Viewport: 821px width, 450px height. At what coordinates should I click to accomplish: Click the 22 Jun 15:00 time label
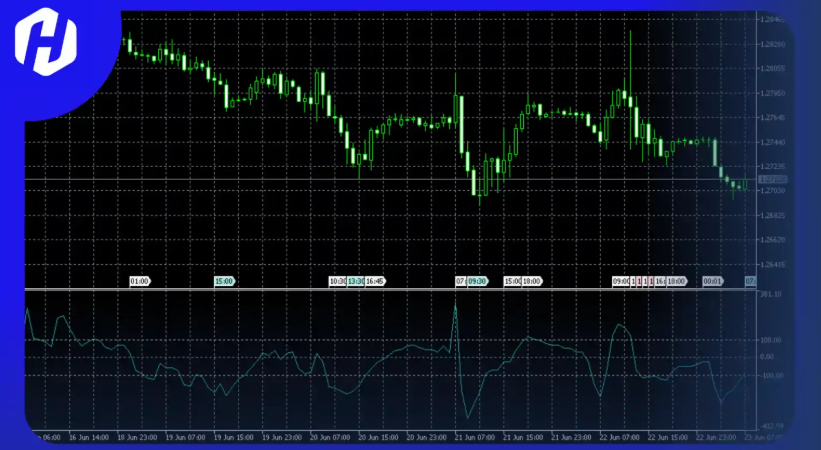667,437
